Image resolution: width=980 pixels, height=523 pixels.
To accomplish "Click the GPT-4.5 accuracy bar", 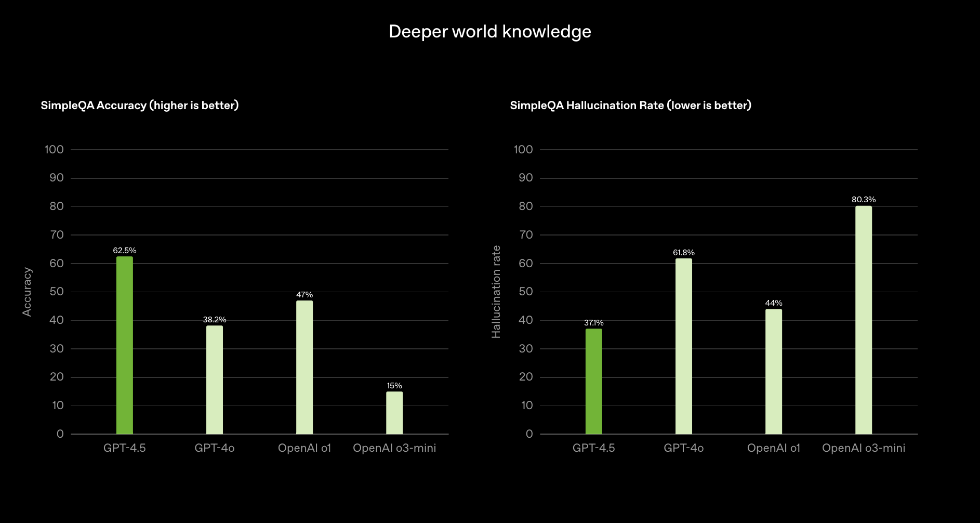I will point(125,345).
